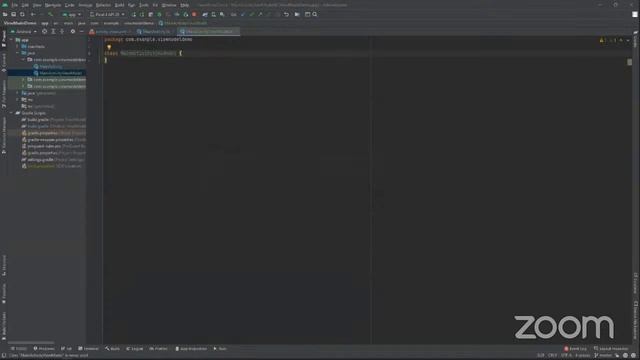Toggle the Project tool window side tab
Screen dimensions: 640x360
(x=4, y=39)
